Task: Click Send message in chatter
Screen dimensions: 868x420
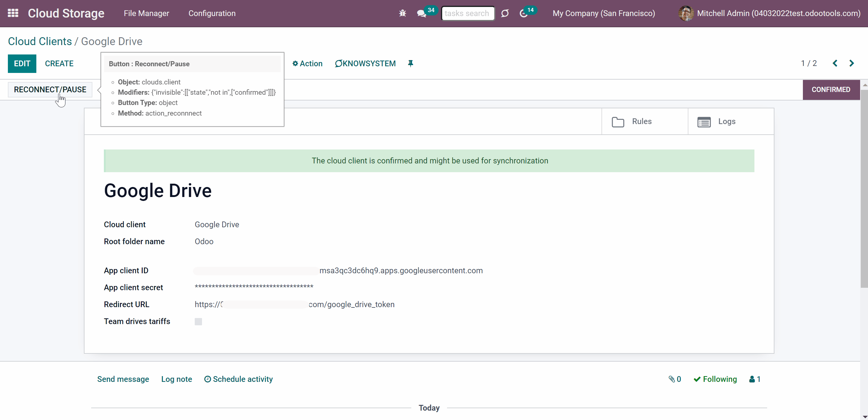Action: [123, 379]
